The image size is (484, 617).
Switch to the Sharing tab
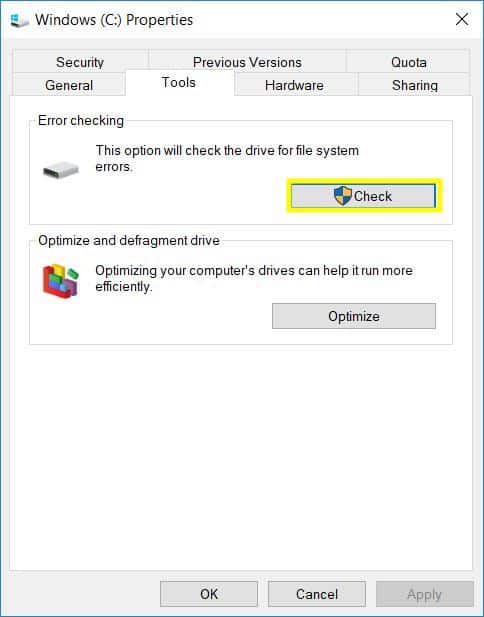(415, 85)
